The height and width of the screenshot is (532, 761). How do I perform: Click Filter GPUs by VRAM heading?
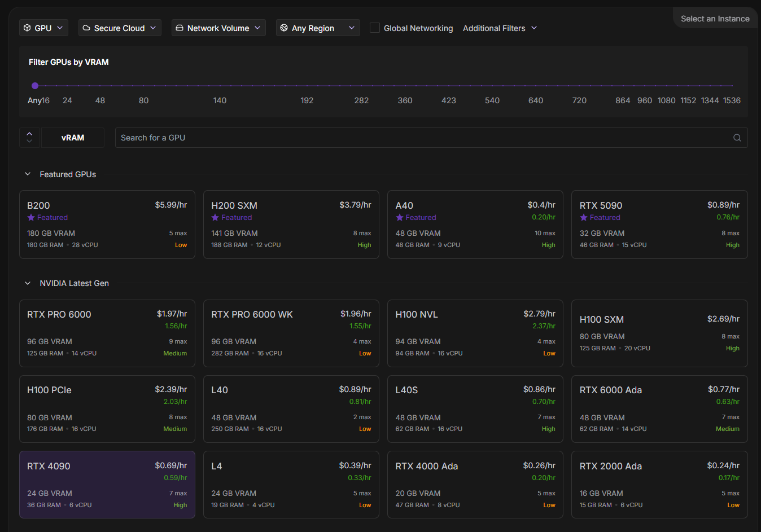[69, 62]
